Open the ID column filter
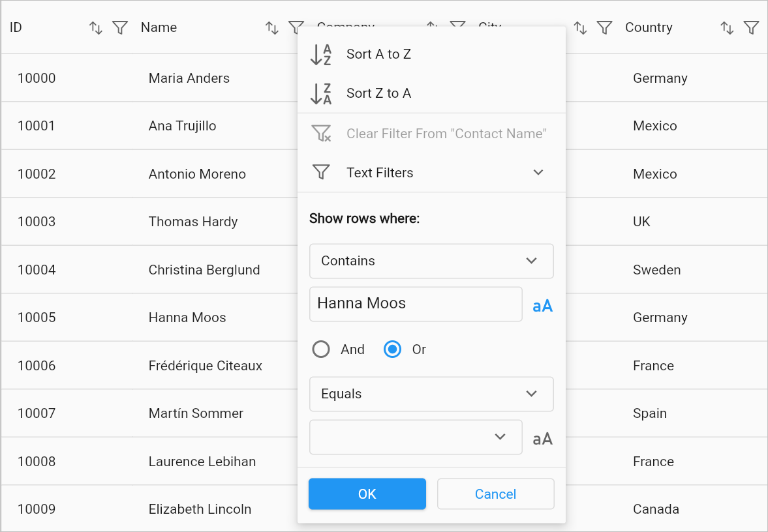This screenshot has height=532, width=768. [x=120, y=28]
